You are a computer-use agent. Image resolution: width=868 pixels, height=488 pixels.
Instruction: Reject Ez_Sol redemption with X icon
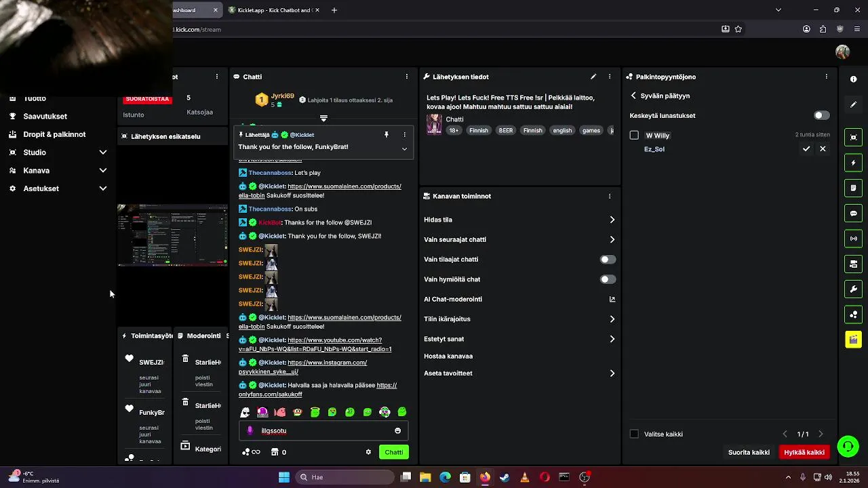tap(823, 148)
